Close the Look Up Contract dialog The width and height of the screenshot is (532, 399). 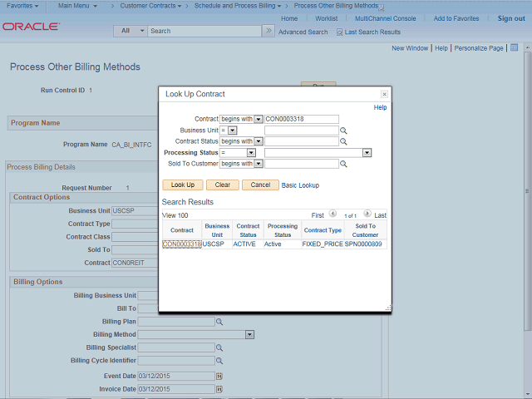(x=384, y=95)
